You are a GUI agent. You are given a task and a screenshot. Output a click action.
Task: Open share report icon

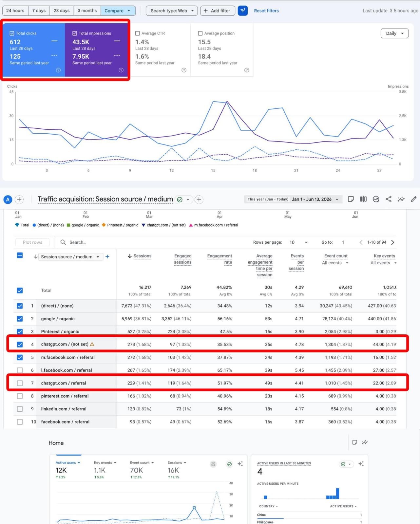[389, 199]
